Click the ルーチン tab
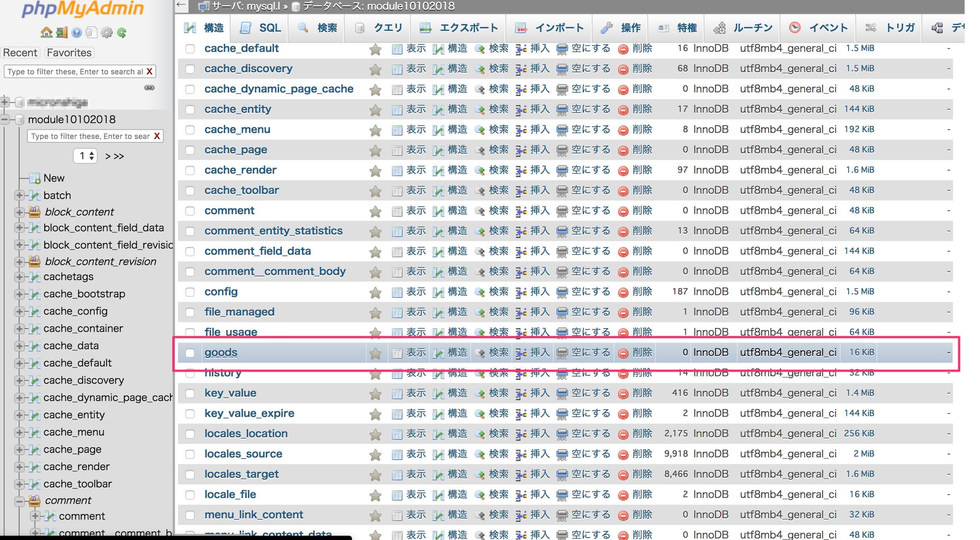The image size is (980, 540). click(x=742, y=28)
